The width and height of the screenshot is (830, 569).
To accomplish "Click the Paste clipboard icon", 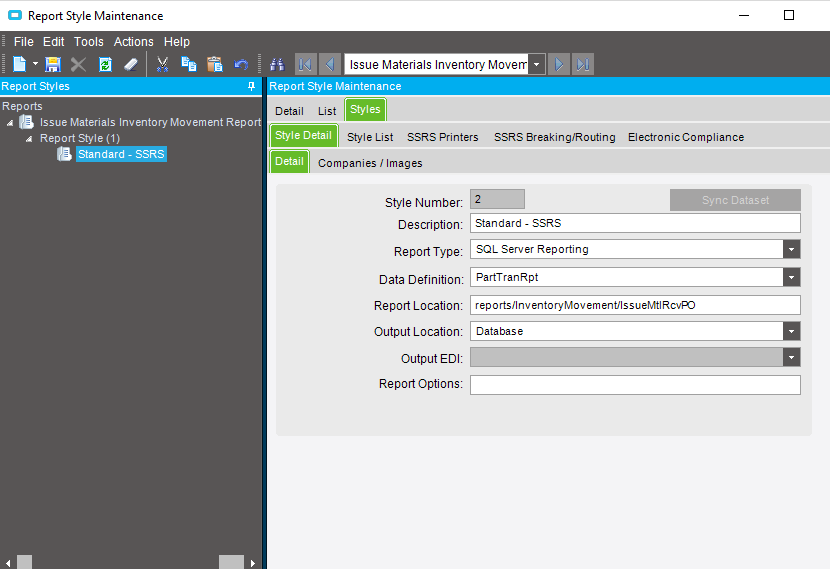I will click(214, 64).
